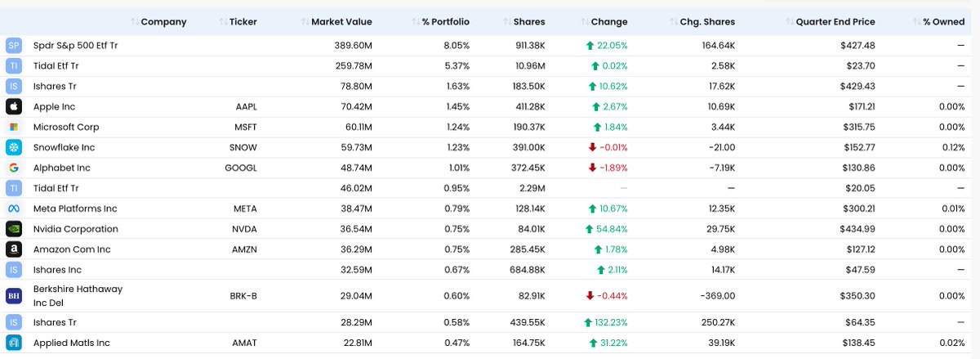Click the 22.05% change value

click(x=606, y=46)
